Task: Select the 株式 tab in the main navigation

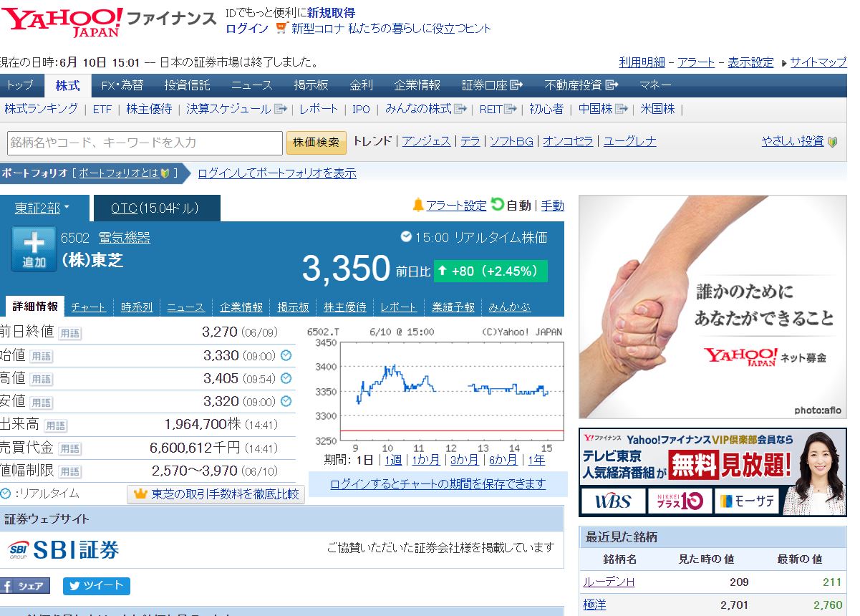Action: [x=67, y=85]
